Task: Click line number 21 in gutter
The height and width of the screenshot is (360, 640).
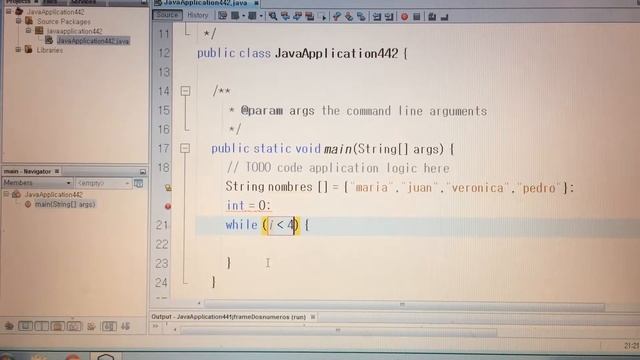Action: click(162, 225)
